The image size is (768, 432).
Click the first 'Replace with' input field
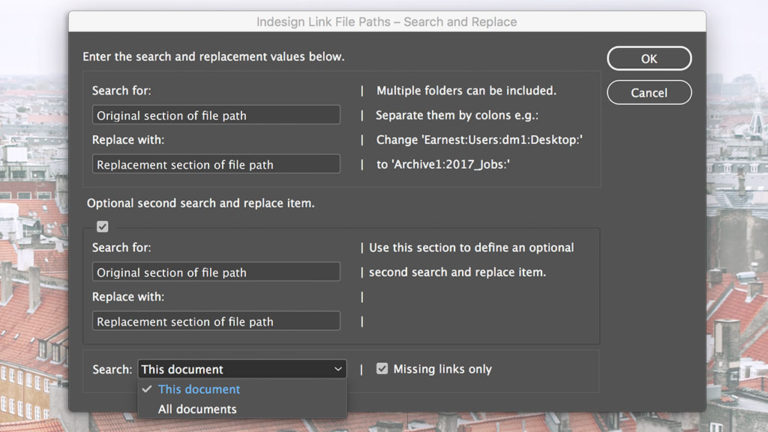(216, 164)
